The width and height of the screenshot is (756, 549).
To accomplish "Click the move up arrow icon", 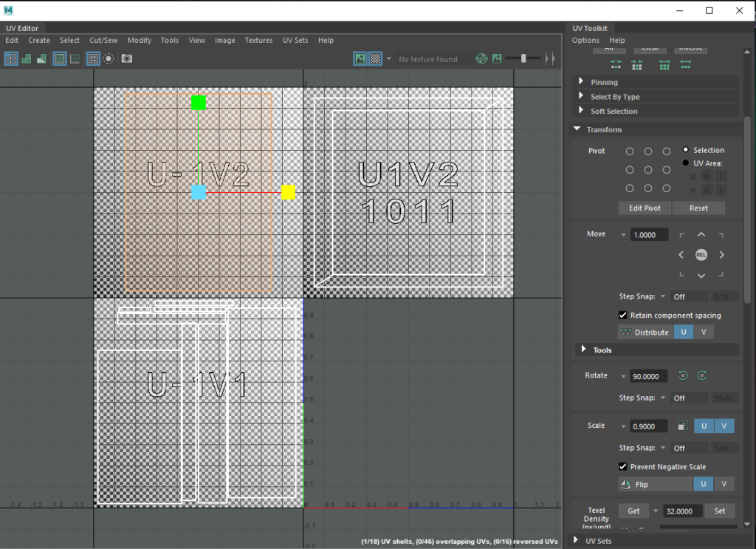I will (701, 235).
